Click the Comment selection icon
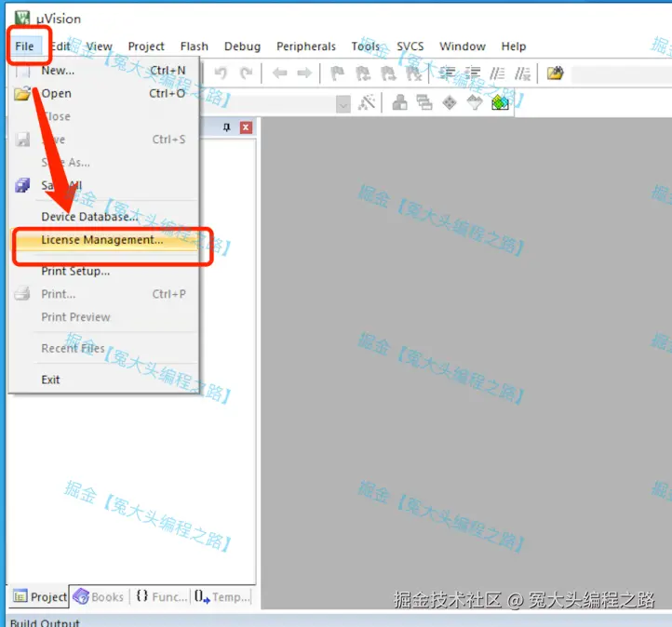The width and height of the screenshot is (672, 627). 497,73
